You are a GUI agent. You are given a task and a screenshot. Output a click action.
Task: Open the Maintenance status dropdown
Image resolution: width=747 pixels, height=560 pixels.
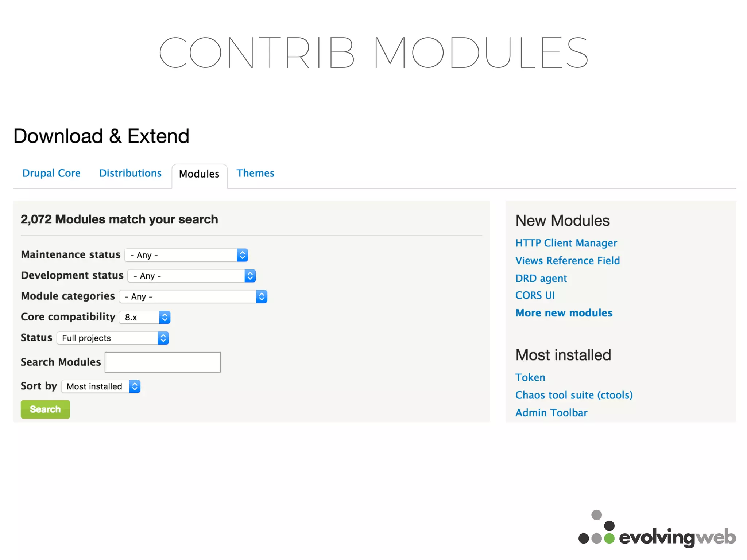(x=186, y=255)
